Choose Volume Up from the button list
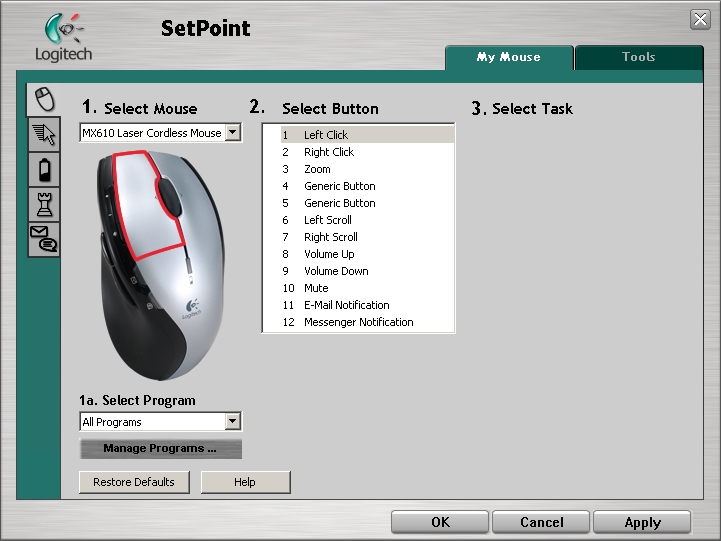721x541 pixels. tap(329, 254)
